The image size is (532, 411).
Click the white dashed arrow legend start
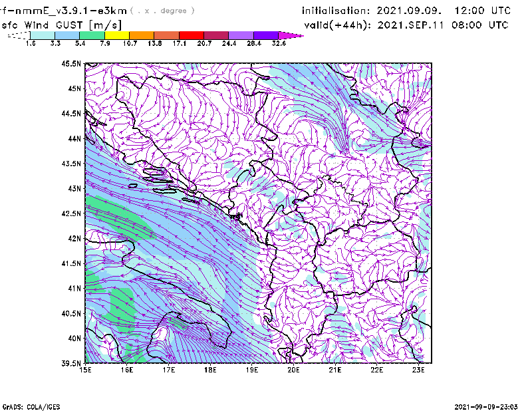[19, 35]
